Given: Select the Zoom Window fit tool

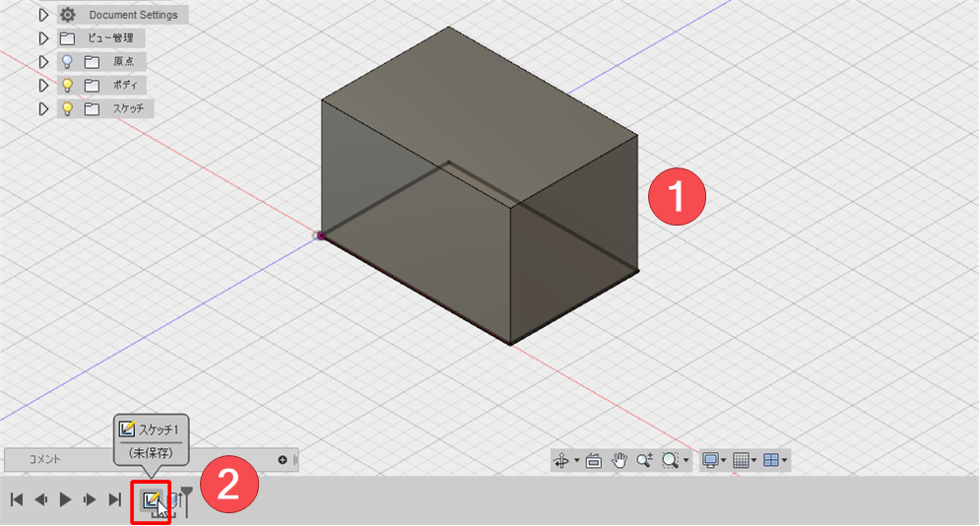Looking at the screenshot, I should click(x=670, y=461).
